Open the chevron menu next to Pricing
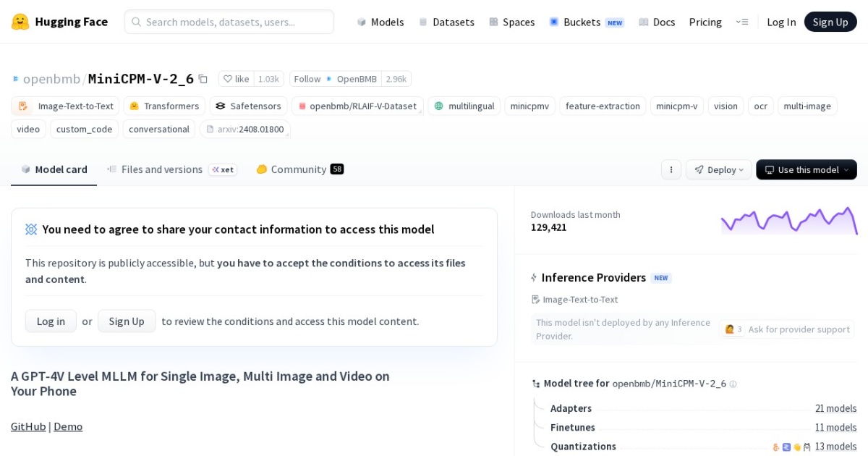This screenshot has width=868, height=456. pyautogui.click(x=742, y=22)
